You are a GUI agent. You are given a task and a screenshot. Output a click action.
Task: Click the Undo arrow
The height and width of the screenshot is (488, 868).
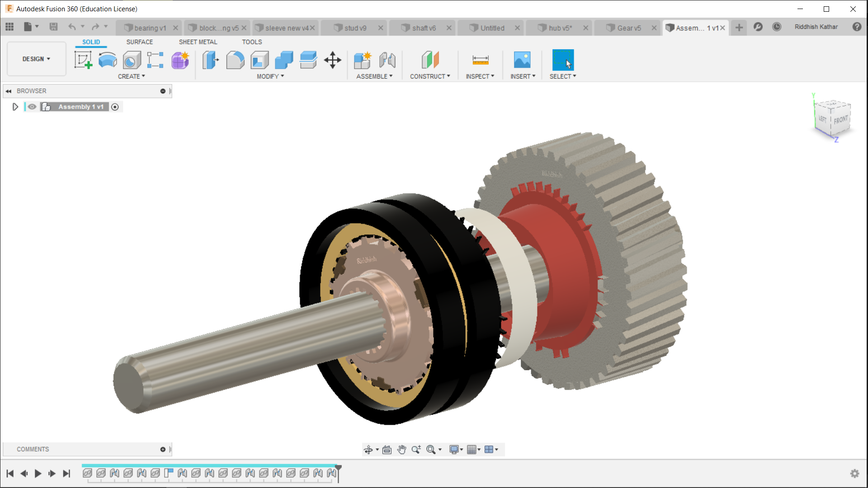tap(72, 27)
